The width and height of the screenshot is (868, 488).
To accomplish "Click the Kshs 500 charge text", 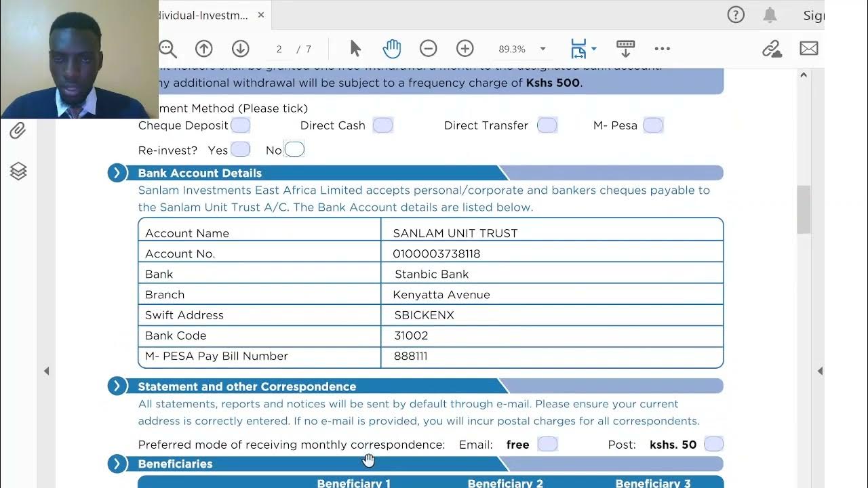I will tap(553, 83).
